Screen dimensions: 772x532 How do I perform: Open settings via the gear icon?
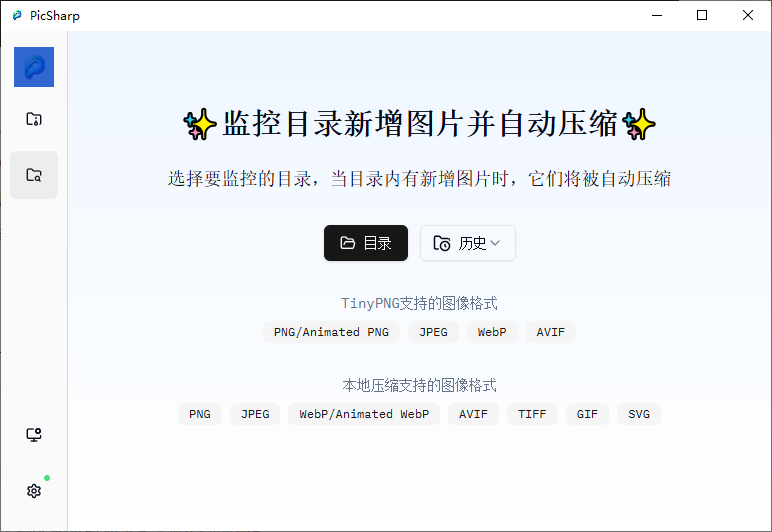34,491
